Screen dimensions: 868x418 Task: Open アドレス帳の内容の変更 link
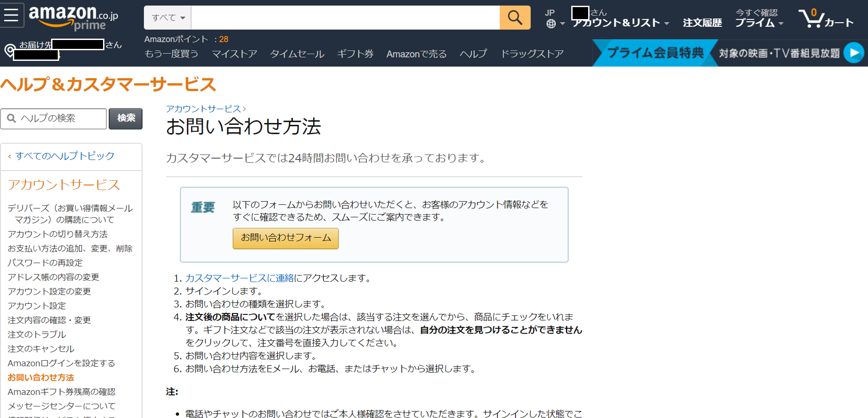pyautogui.click(x=53, y=277)
